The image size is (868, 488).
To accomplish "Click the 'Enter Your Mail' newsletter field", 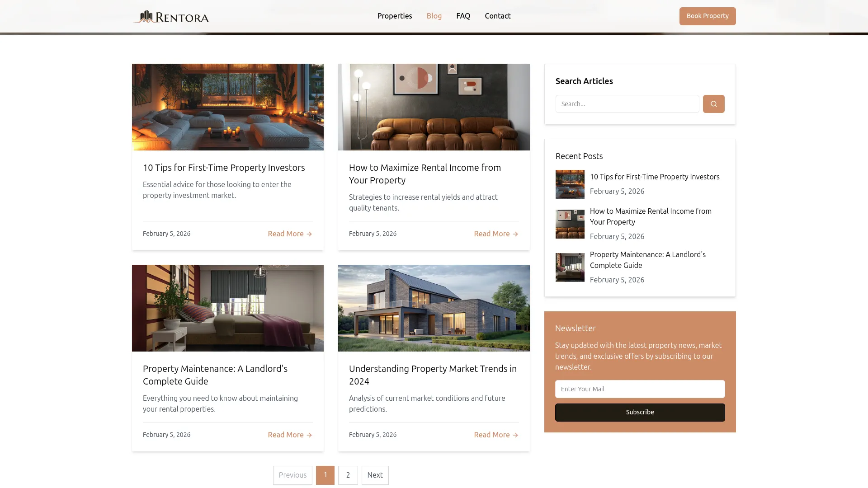I will (x=640, y=389).
